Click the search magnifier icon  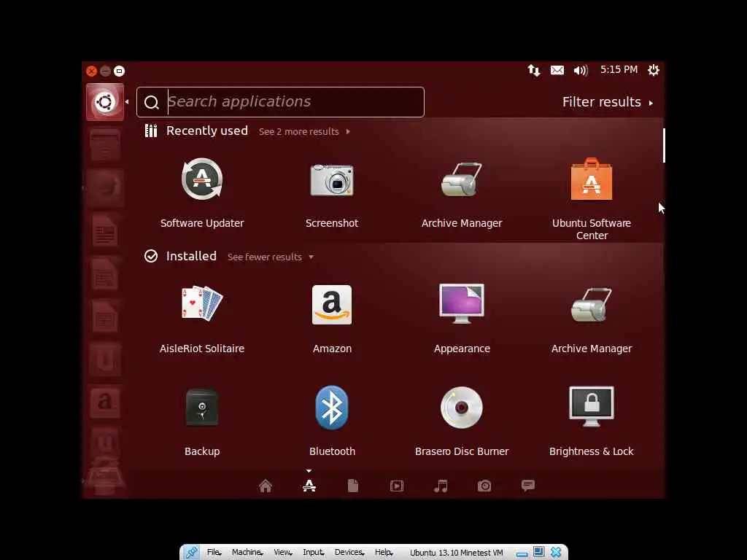coord(152,102)
